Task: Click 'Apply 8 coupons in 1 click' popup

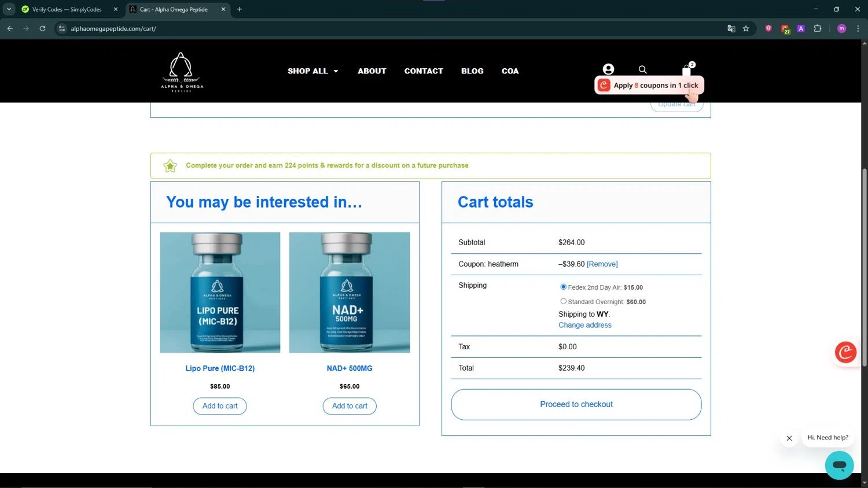Action: pos(649,85)
